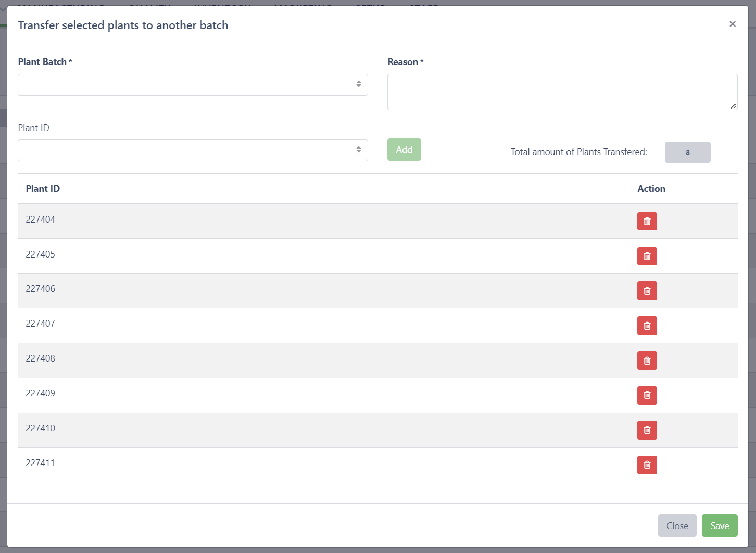Select the 227411 plant ID cell
Image resolution: width=756 pixels, height=553 pixels.
pos(41,463)
